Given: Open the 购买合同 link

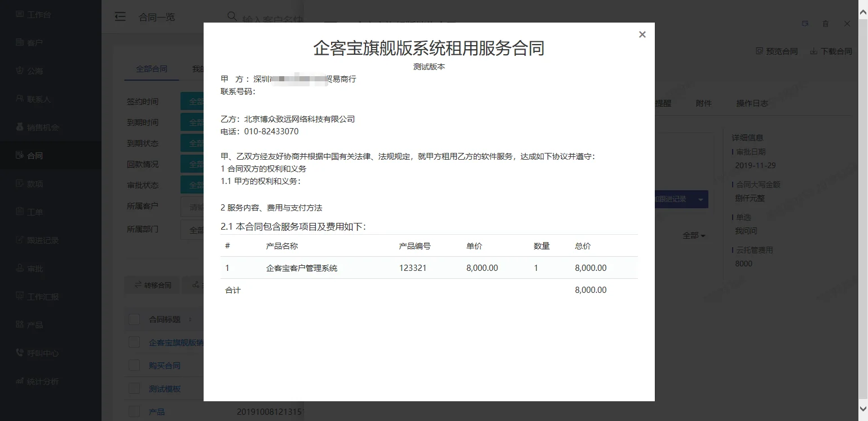Looking at the screenshot, I should pos(165,366).
